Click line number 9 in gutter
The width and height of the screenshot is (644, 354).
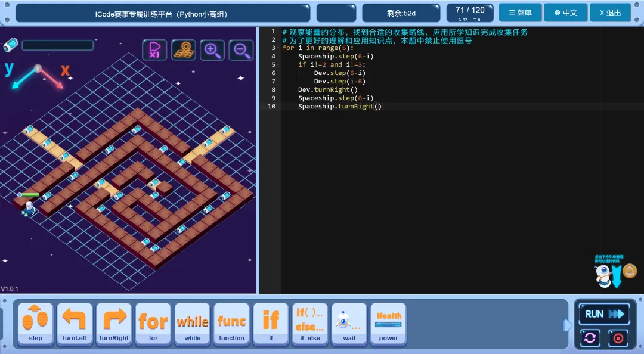[x=273, y=98]
